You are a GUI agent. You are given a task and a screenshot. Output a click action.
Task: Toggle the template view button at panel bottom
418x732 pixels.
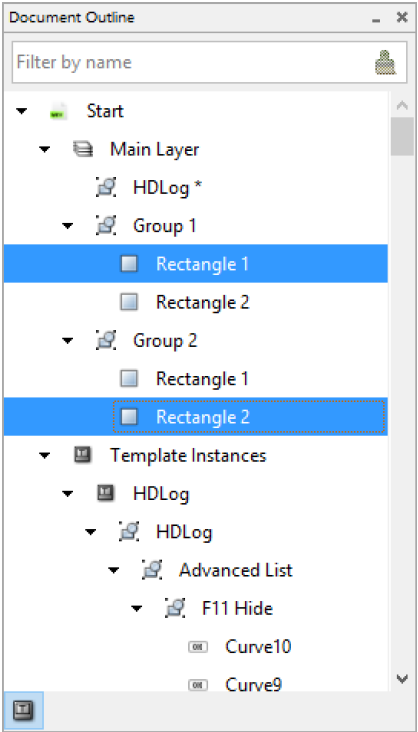(23, 711)
